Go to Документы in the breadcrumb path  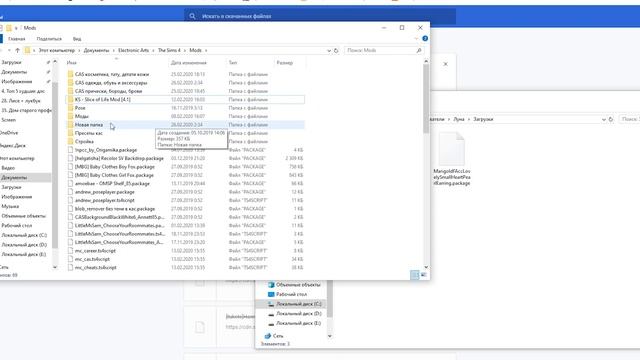click(96, 50)
